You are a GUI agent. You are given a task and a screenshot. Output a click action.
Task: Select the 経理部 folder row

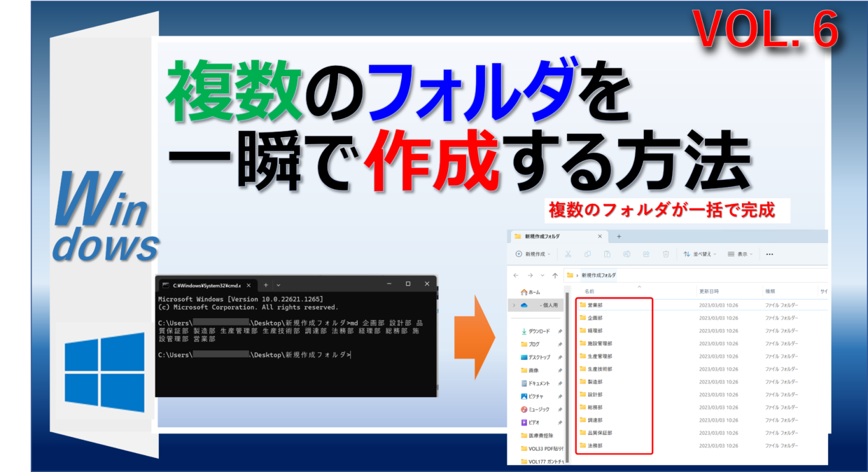pyautogui.click(x=702, y=331)
